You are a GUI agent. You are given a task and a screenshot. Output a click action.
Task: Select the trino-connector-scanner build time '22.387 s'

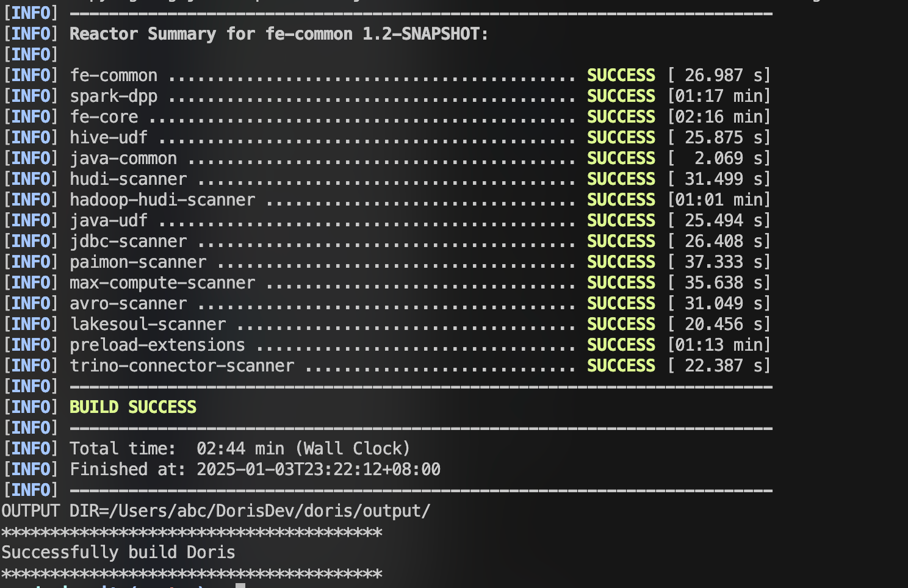click(724, 365)
